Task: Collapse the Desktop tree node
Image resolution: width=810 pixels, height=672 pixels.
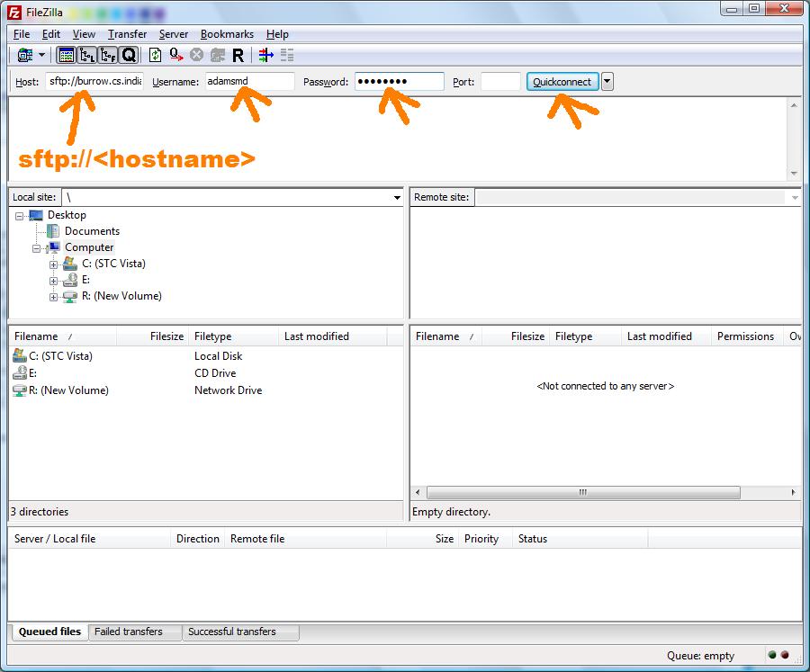Action: coord(19,216)
